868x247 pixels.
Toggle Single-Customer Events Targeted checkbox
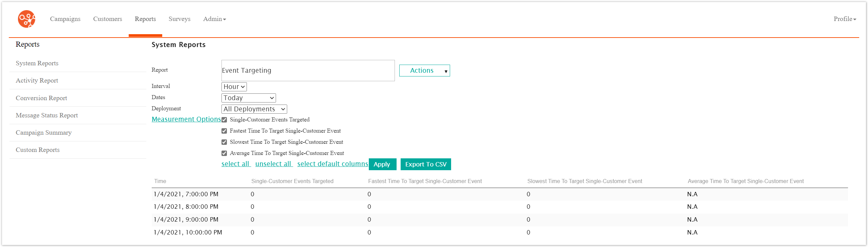(224, 120)
